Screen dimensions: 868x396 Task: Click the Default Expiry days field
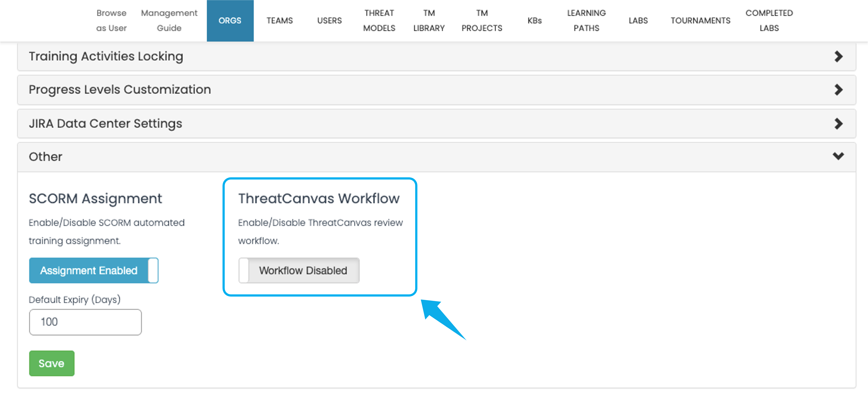coord(85,322)
